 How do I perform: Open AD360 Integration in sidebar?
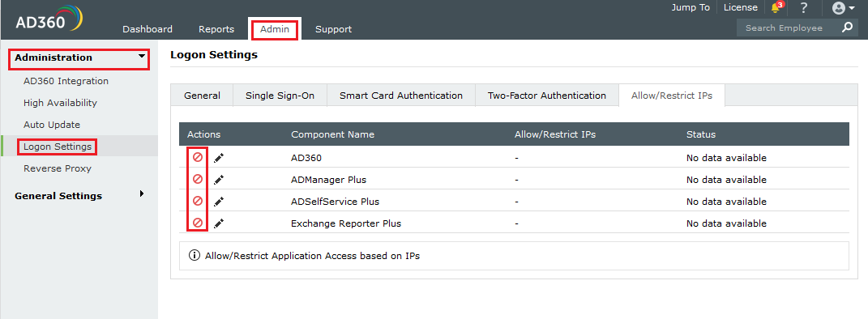pyautogui.click(x=66, y=81)
